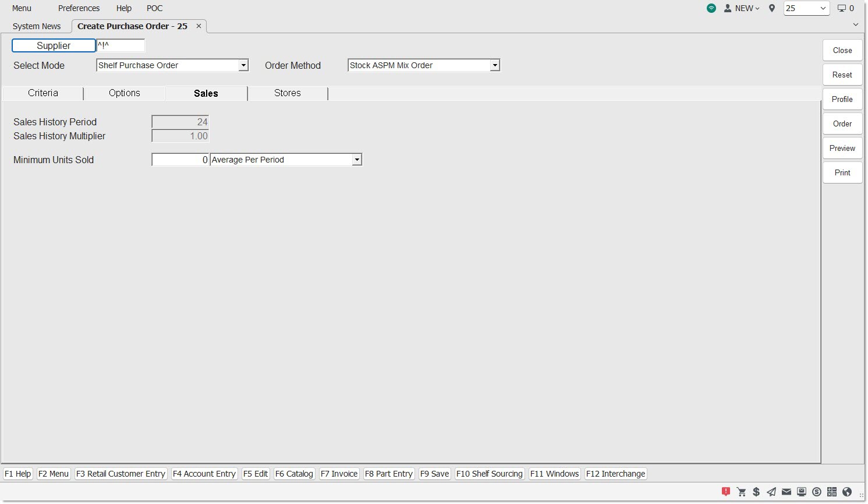
Task: Open the envelope mail icon
Action: [x=786, y=492]
